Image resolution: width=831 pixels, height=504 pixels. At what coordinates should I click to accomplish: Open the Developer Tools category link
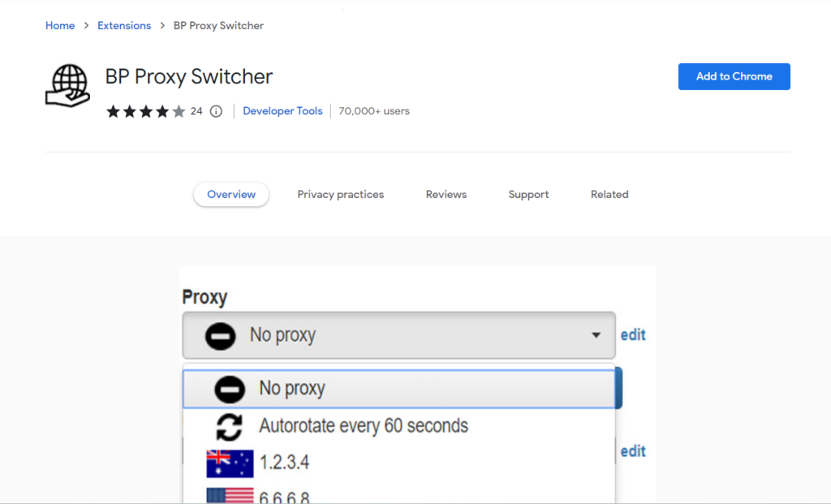282,111
